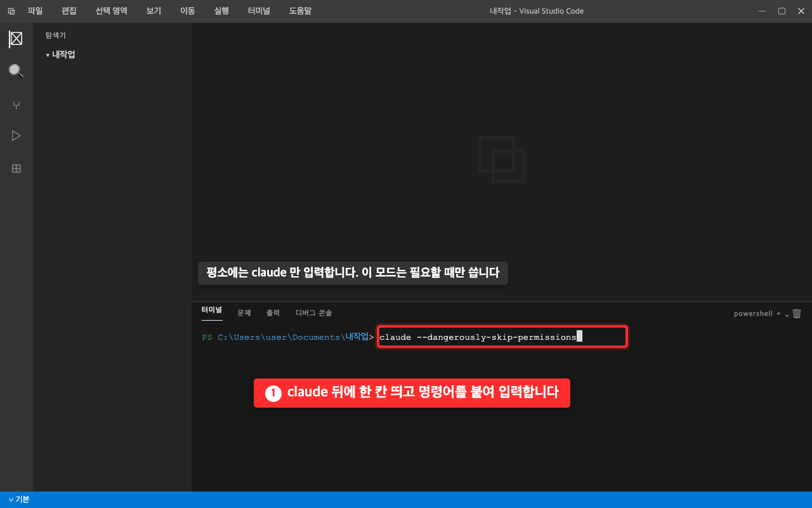Switch to the 디버그 콘솔 panel tab
812x508 pixels.
coord(313,313)
